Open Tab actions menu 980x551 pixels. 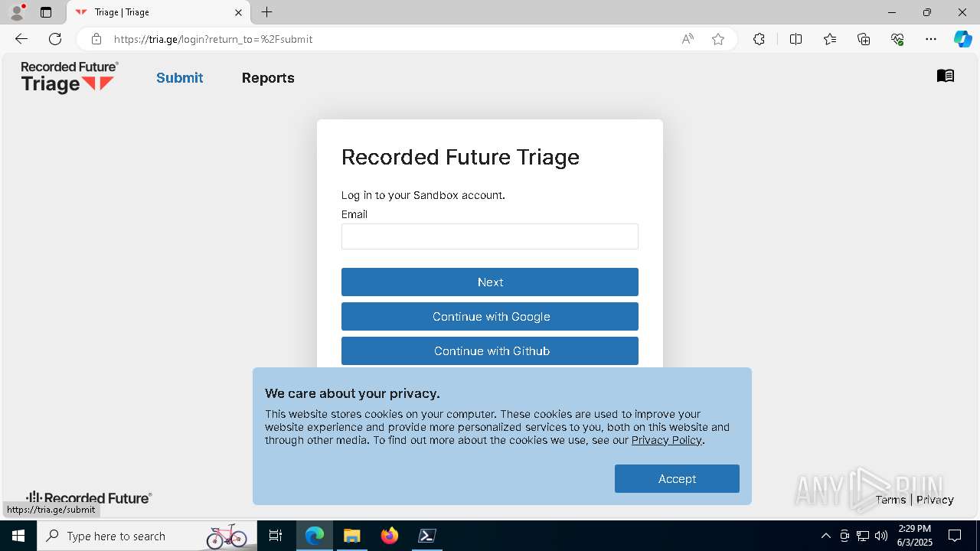[46, 12]
